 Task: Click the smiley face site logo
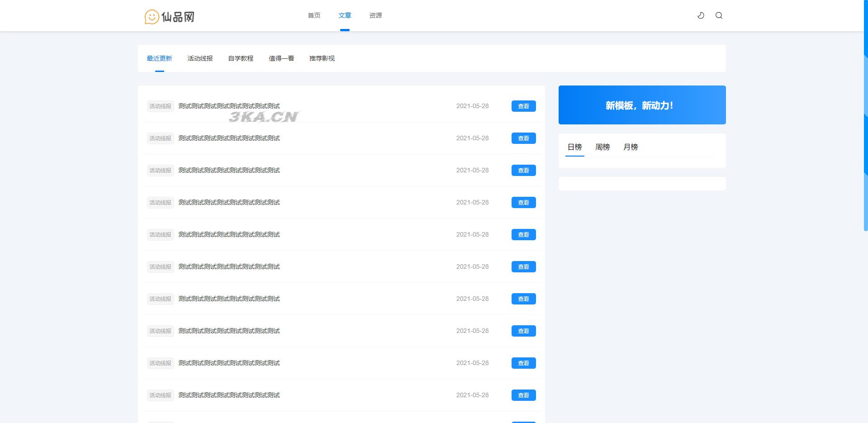(152, 17)
